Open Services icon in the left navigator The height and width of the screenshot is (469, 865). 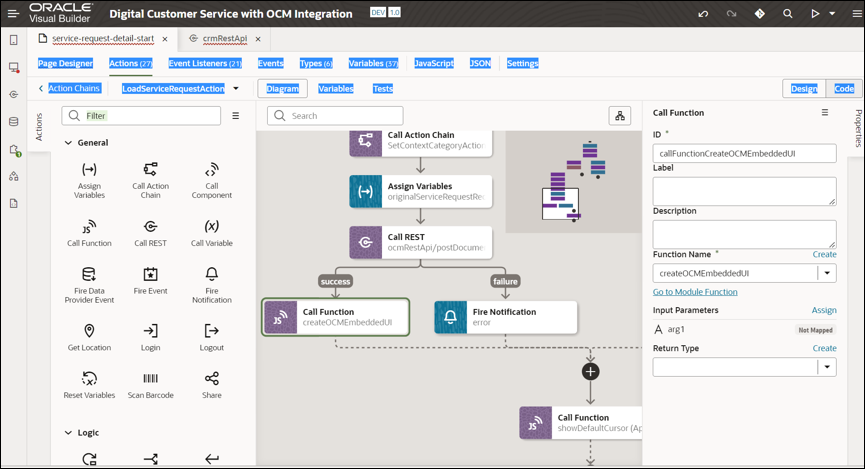tap(14, 94)
